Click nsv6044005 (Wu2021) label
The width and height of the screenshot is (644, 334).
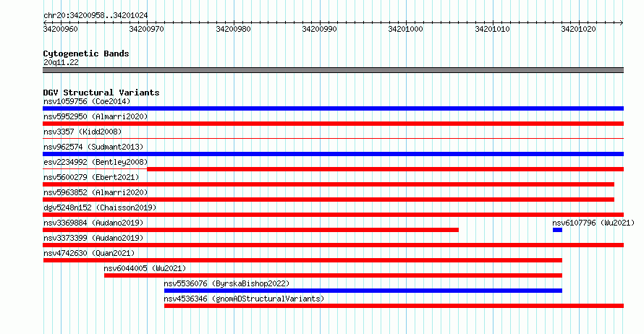pyautogui.click(x=145, y=268)
